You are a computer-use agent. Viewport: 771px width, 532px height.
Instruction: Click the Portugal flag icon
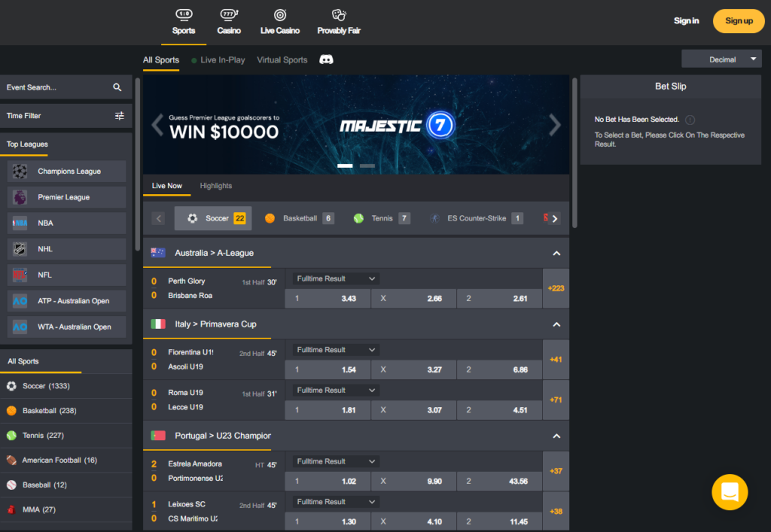tap(158, 436)
